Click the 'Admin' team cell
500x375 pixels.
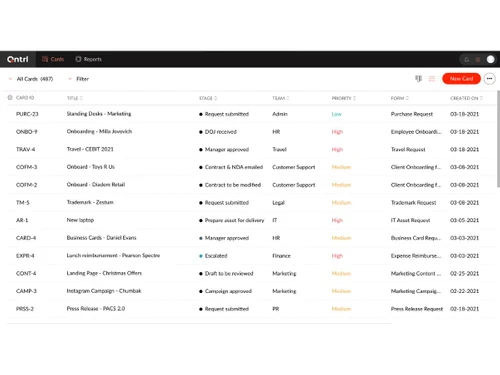tap(280, 114)
